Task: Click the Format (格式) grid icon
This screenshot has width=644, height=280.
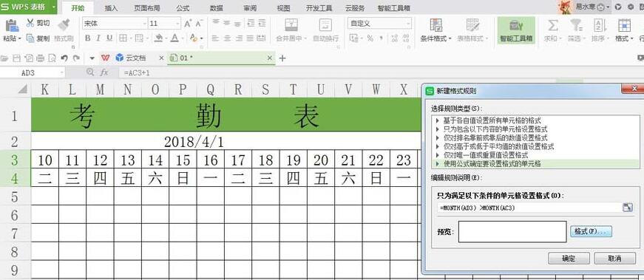Action: pos(624,25)
